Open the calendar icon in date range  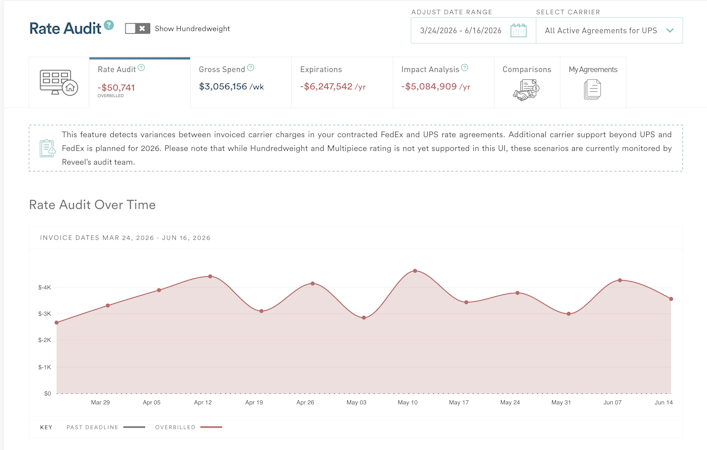click(518, 31)
